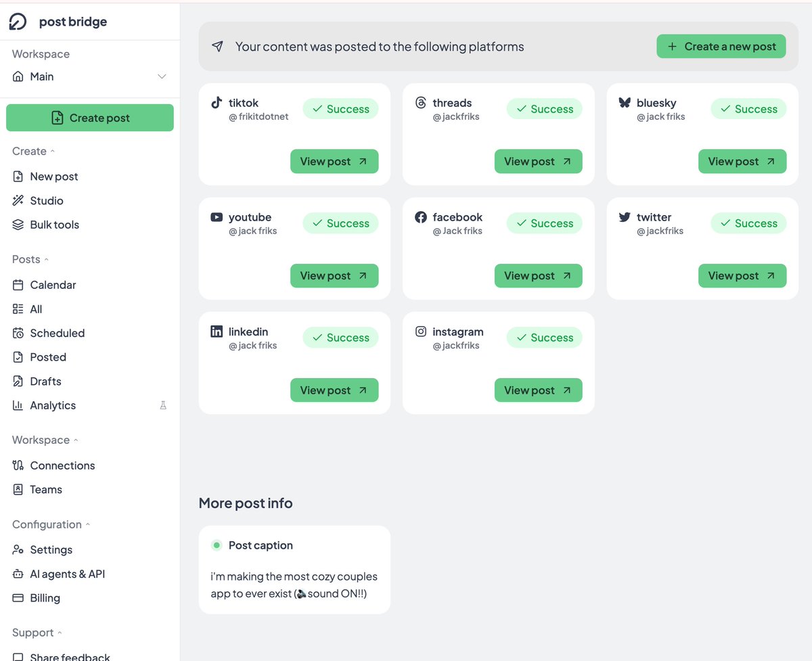
Task: Click the tiktok Success badge
Action: point(340,109)
